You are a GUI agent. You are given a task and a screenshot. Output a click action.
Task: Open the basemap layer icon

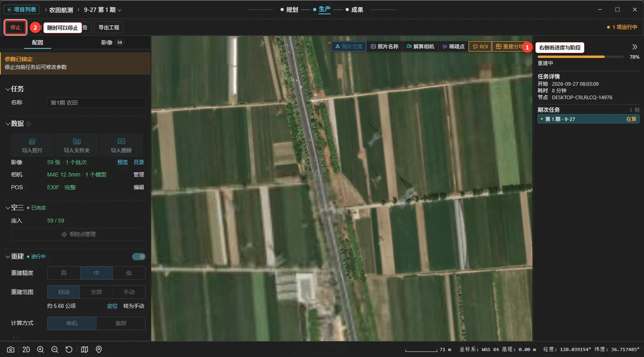coord(85,349)
